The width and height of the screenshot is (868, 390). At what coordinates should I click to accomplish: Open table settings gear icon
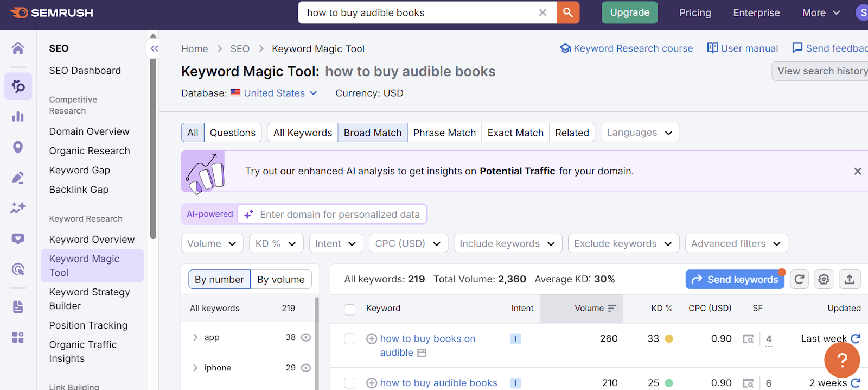pos(824,279)
